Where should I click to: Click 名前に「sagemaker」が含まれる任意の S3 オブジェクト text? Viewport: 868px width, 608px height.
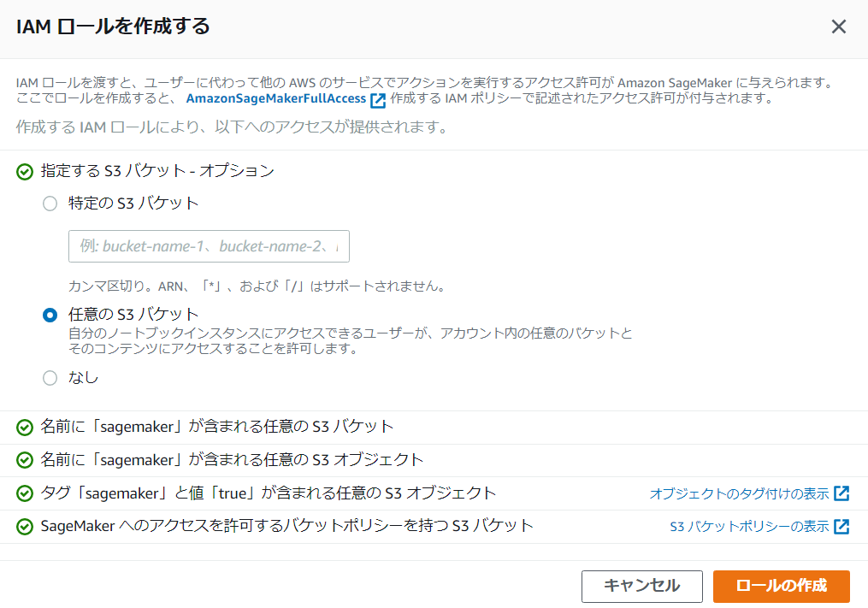pos(232,459)
